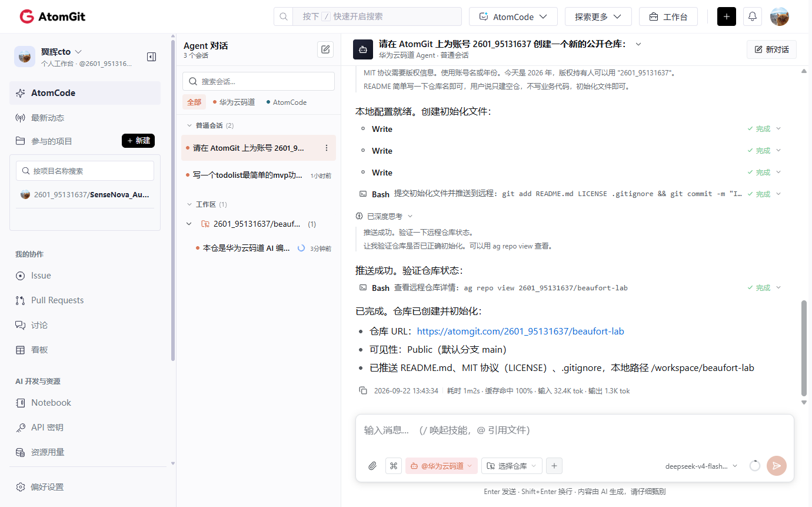Select AtomCode in the sidebar
Viewport: 812px width, 507px height.
85,93
